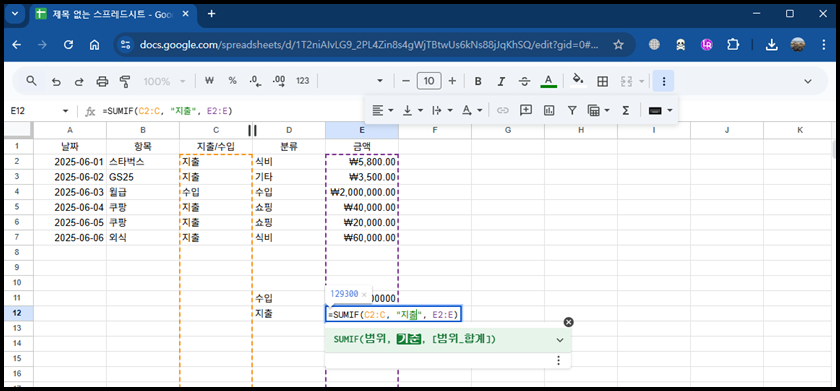This screenshot has width=840, height=391.
Task: Select the 월급 cell
Action: click(x=143, y=192)
